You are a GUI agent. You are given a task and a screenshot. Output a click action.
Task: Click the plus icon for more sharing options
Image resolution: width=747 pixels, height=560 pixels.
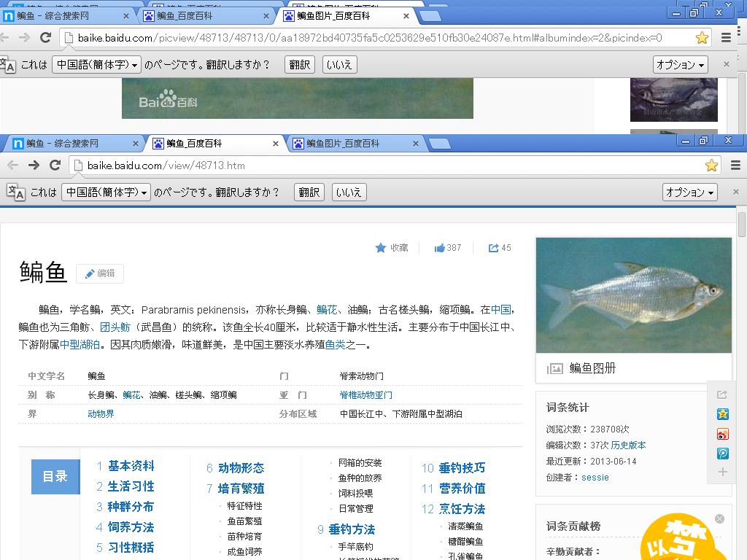tap(722, 472)
